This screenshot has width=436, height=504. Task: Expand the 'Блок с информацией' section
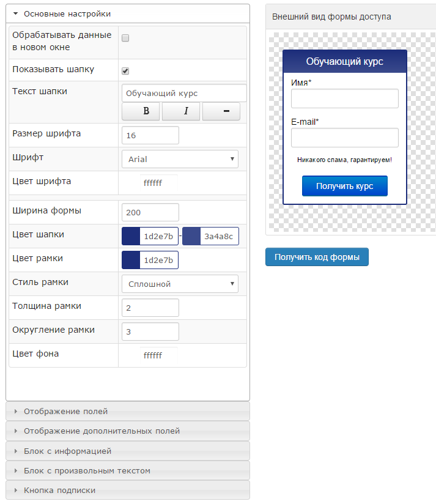pyautogui.click(x=67, y=451)
